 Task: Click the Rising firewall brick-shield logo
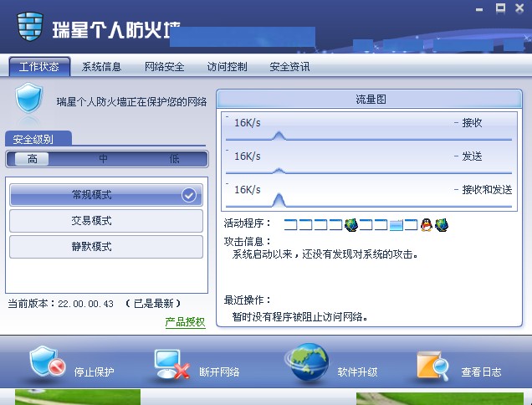point(30,26)
